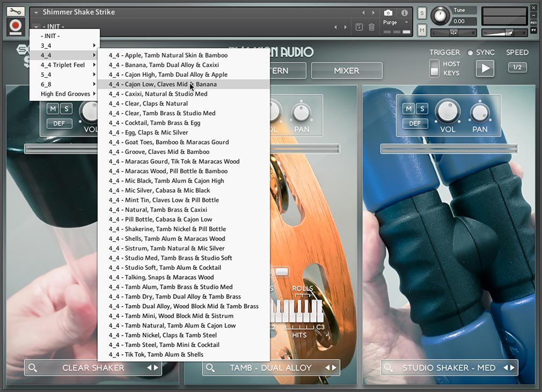The height and width of the screenshot is (392, 542).
Task: Click the magnifier icon under Clear Shaker
Action: coord(33,368)
